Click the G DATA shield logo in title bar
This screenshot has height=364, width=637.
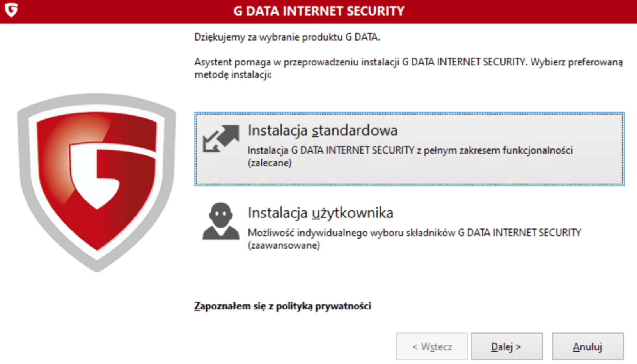coord(11,10)
